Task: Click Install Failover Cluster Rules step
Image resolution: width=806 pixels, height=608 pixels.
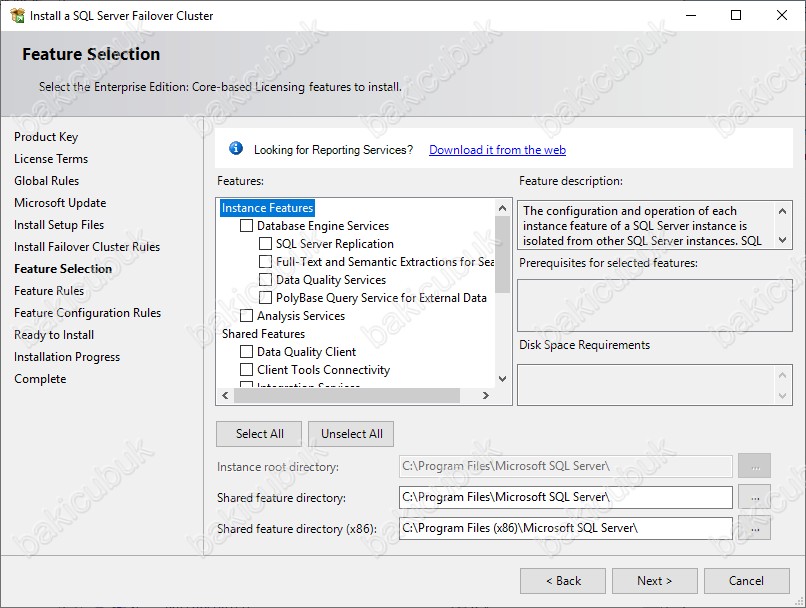Action: [x=87, y=247]
